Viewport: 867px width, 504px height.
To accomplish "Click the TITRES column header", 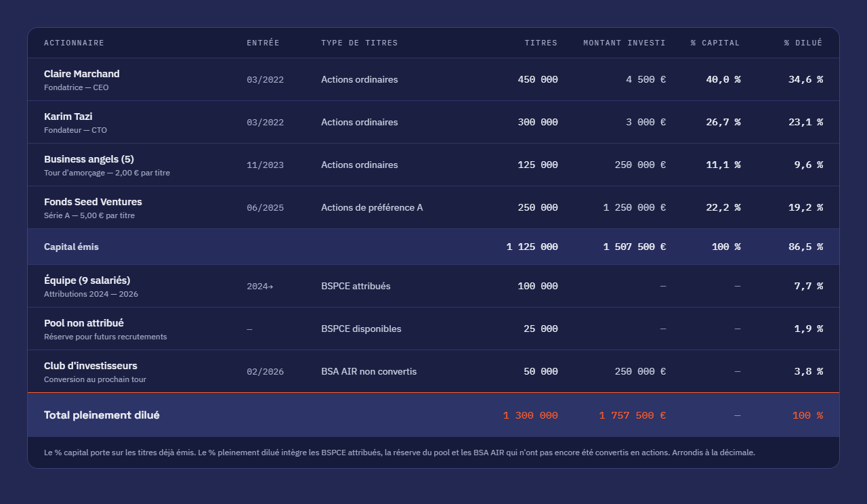I will point(541,43).
